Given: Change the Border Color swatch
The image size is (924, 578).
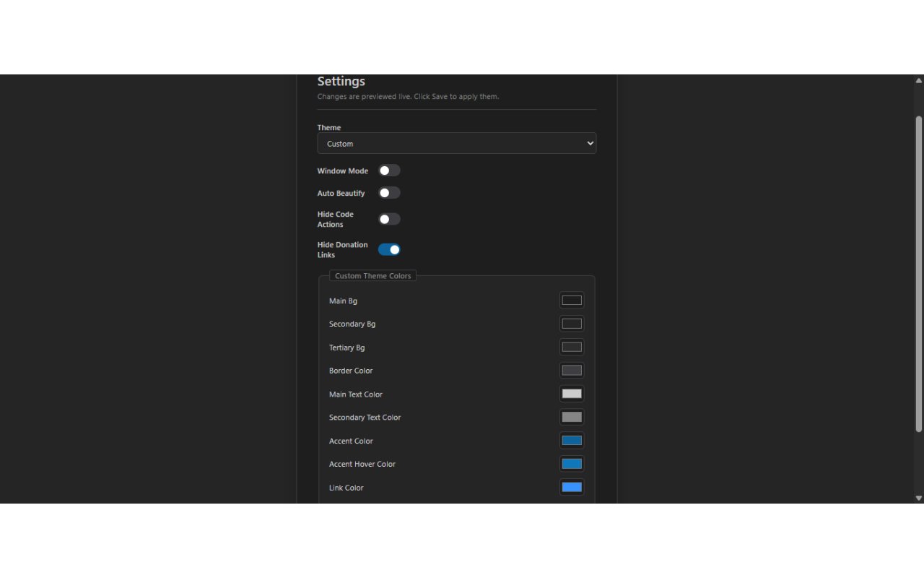Looking at the screenshot, I should tap(572, 371).
